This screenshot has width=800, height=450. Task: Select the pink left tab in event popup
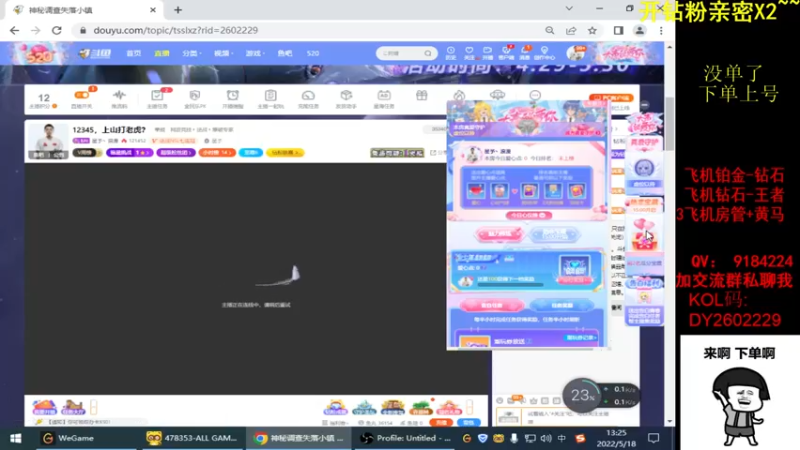click(492, 305)
